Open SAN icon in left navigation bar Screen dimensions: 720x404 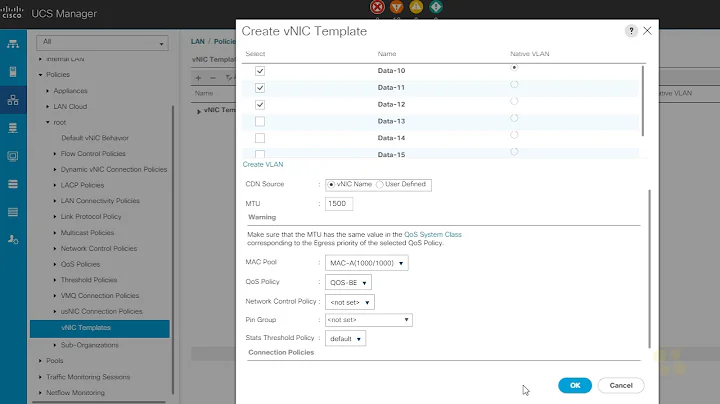click(x=13, y=128)
